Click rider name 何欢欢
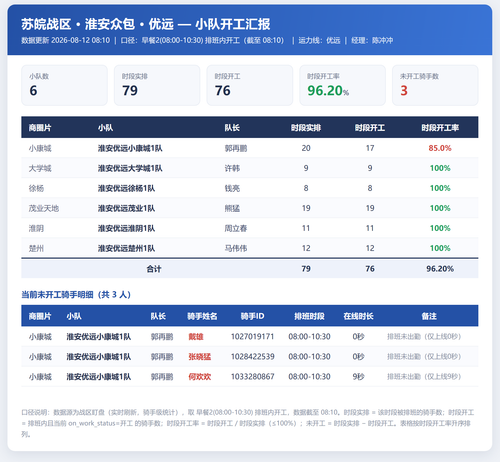Image resolution: width=500 pixels, height=462 pixels. point(200,377)
